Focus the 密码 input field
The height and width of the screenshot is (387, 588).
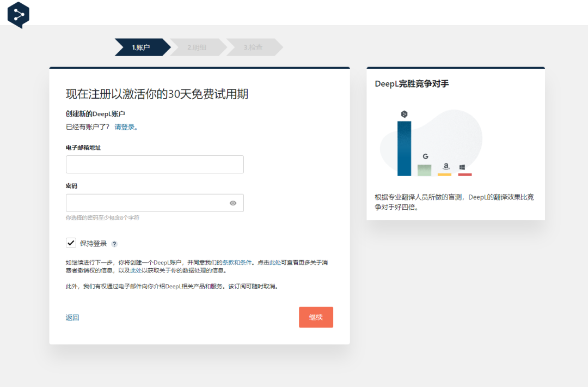(x=155, y=203)
